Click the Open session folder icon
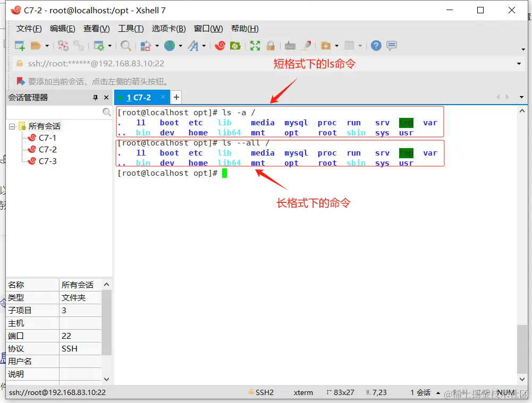Viewport: 532px width, 403px height. [x=36, y=46]
